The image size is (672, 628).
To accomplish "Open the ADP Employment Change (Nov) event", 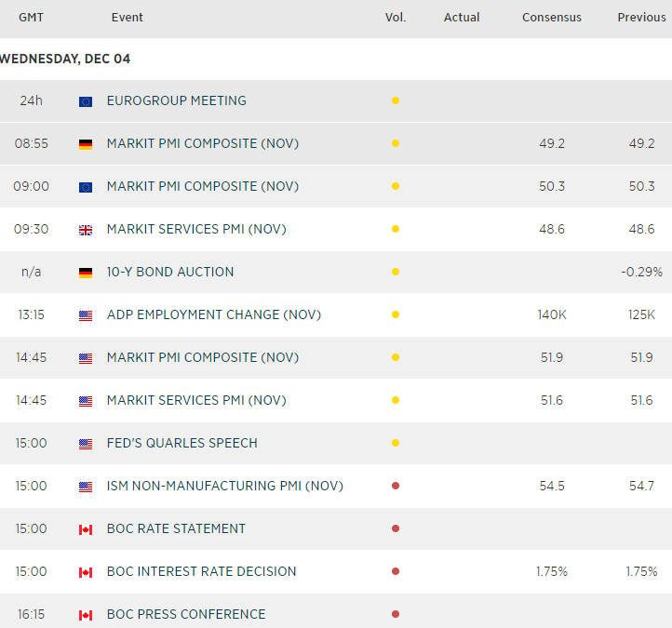I will pos(213,314).
